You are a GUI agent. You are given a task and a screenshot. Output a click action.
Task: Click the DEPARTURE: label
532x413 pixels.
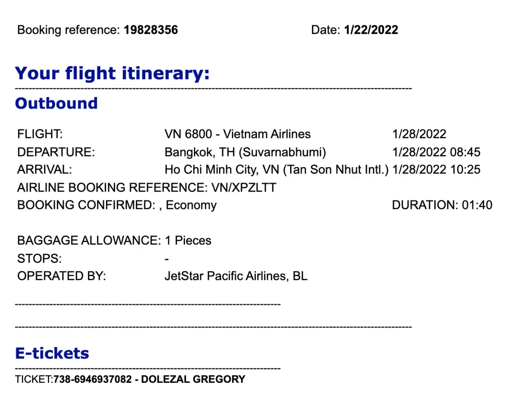(x=56, y=152)
